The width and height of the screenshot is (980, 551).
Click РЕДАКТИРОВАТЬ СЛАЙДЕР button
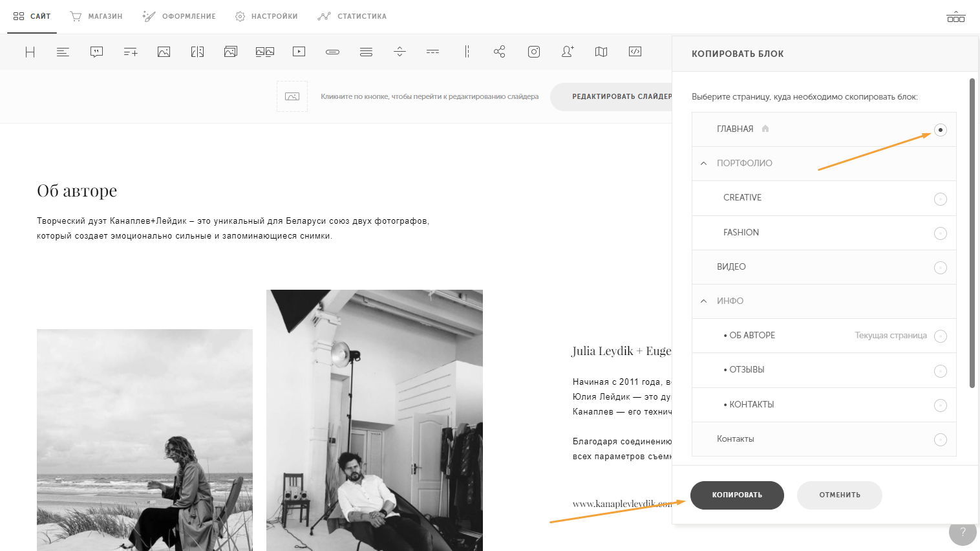(612, 97)
